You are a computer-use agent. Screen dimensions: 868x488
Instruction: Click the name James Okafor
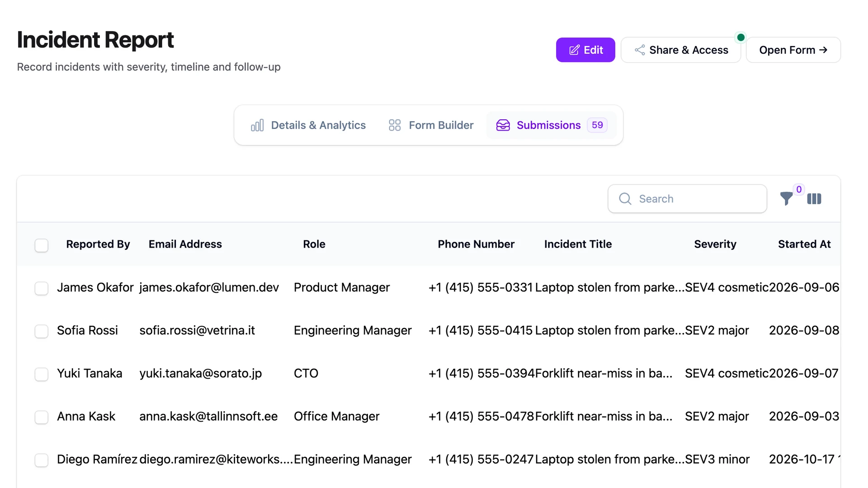pos(95,287)
